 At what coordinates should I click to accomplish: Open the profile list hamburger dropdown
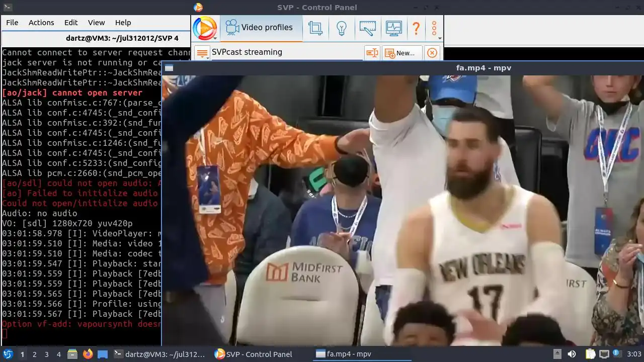click(202, 53)
